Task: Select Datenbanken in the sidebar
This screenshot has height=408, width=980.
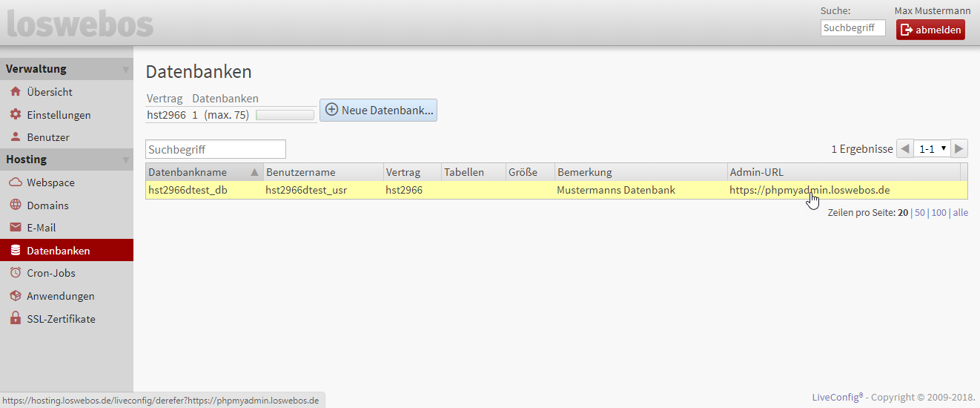Action: (58, 251)
